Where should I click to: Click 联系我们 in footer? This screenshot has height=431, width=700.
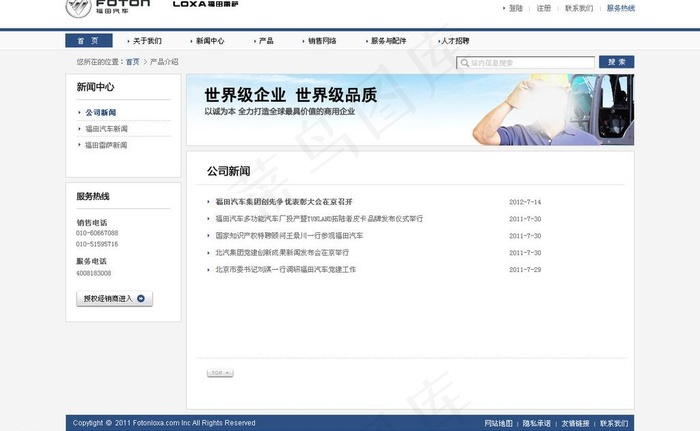(x=614, y=423)
